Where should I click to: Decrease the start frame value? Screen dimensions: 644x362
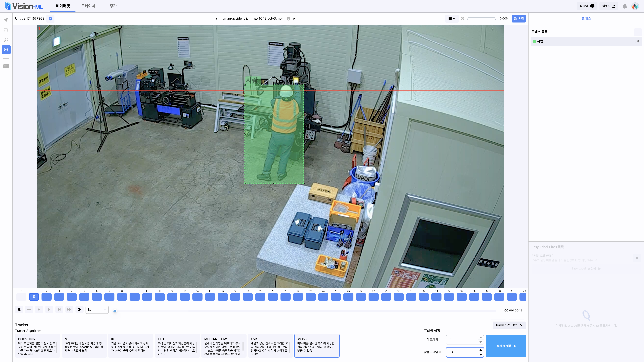coord(480,342)
